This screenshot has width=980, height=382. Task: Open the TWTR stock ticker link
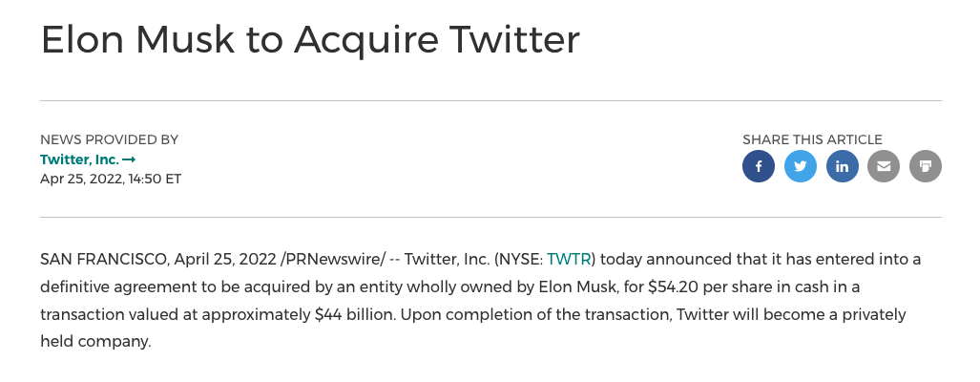tap(569, 259)
